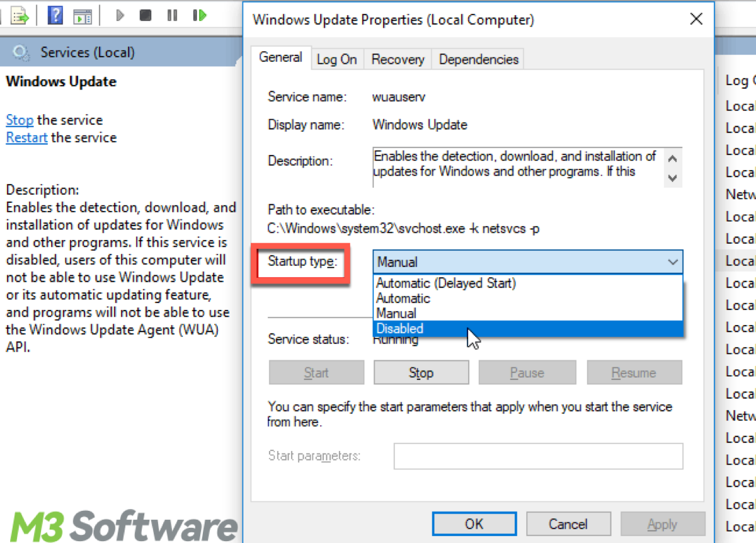Click the greyed-out Start button
Viewport: 756px width, 543px height.
(x=316, y=372)
